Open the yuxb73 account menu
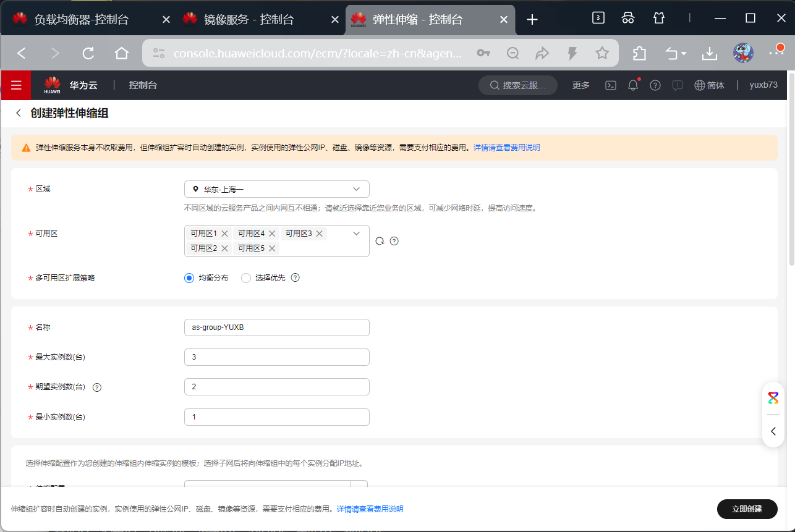Viewport: 795px width, 532px height. point(763,85)
